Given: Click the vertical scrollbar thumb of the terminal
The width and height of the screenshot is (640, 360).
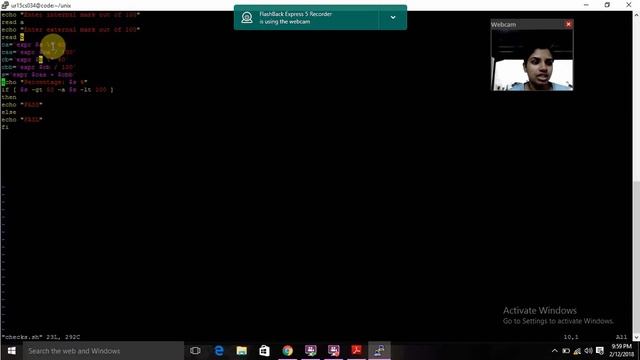Looking at the screenshot, I should 636,257.
